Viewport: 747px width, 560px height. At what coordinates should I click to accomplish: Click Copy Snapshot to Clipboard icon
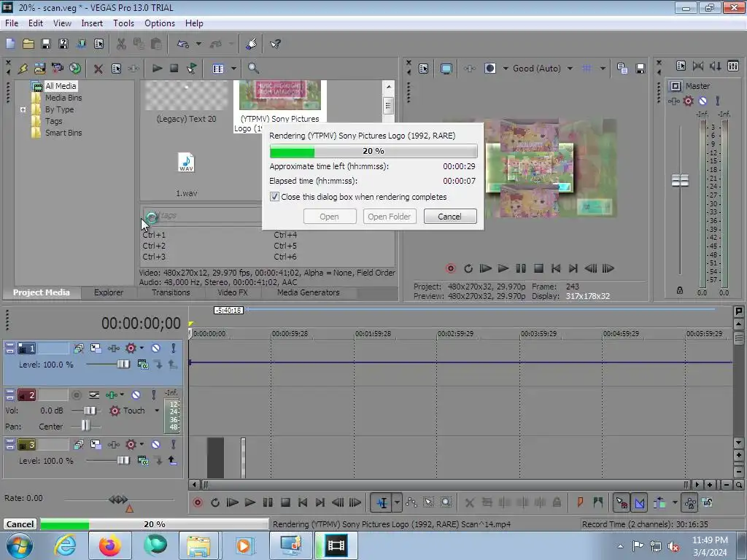(x=622, y=69)
